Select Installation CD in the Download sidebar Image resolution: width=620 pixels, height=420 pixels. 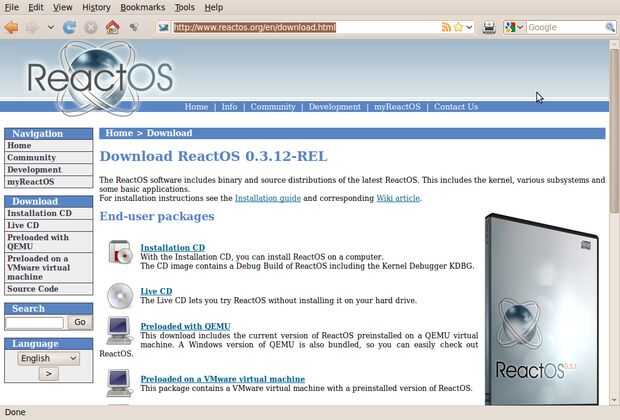[49, 213]
